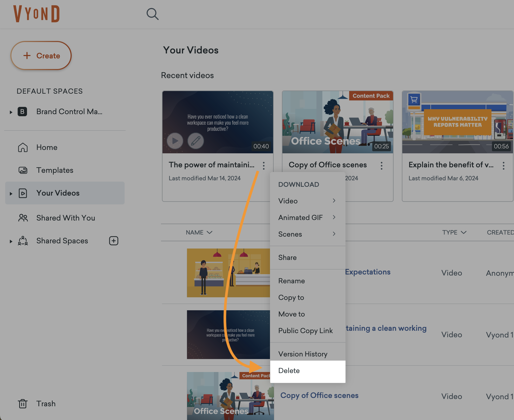Choose Share from context menu
The height and width of the screenshot is (420, 514).
308,257
